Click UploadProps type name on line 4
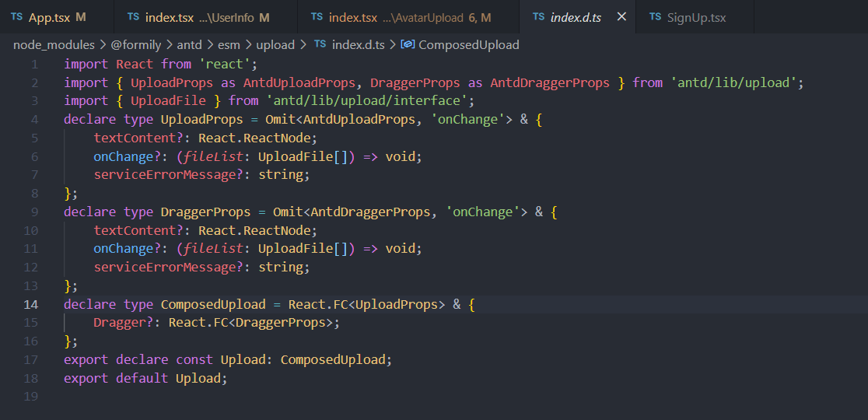Screen dimensions: 868x420 click(x=201, y=120)
